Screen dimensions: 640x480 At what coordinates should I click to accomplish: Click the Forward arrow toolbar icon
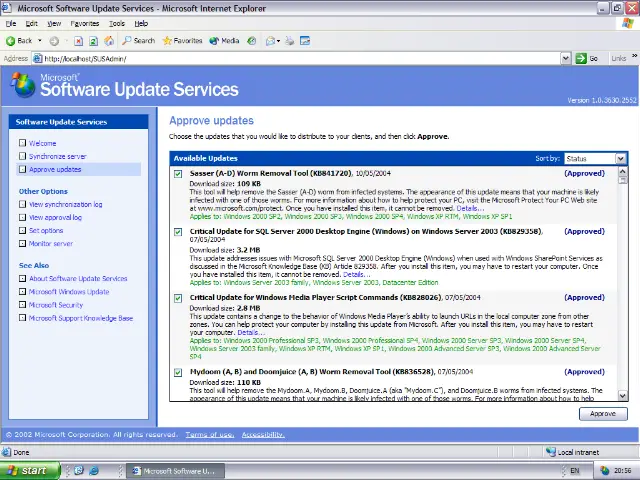(x=54, y=41)
